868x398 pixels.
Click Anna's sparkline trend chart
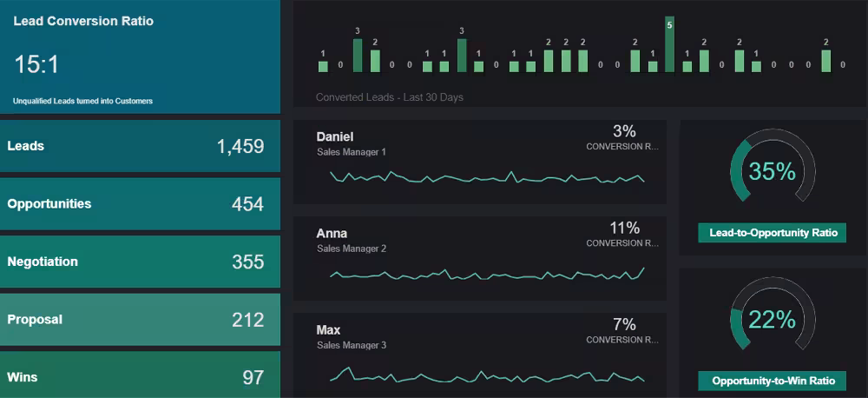[x=486, y=274]
